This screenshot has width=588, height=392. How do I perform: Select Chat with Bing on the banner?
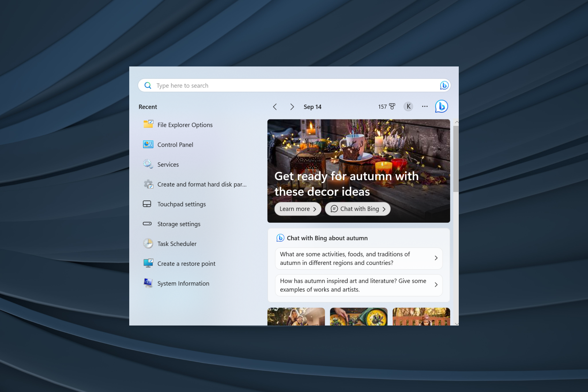(x=357, y=209)
